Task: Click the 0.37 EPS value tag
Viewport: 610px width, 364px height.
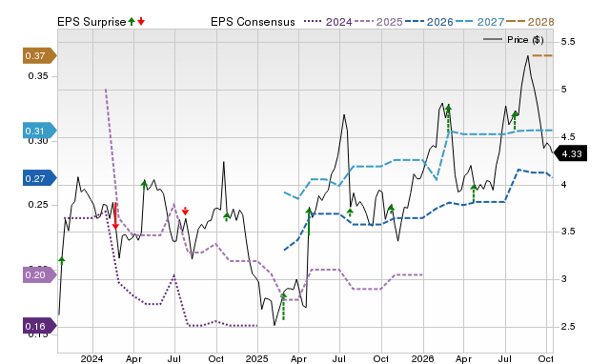Action: tap(40, 56)
